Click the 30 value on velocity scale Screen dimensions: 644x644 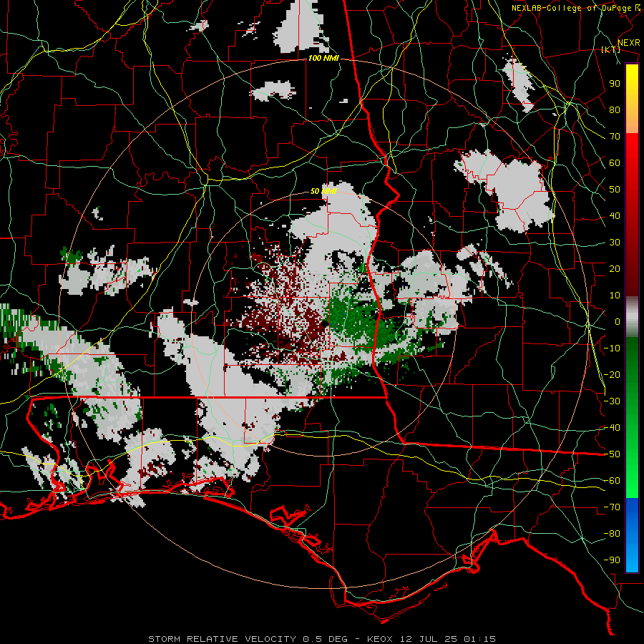click(615, 243)
